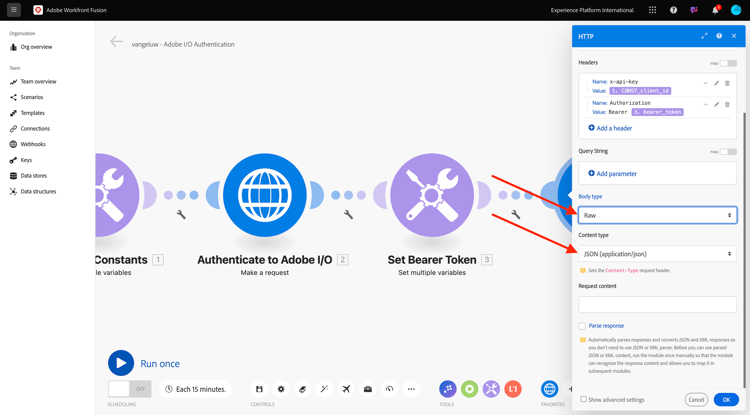Open the notifications bell
The height and width of the screenshot is (415, 750).
pos(715,10)
